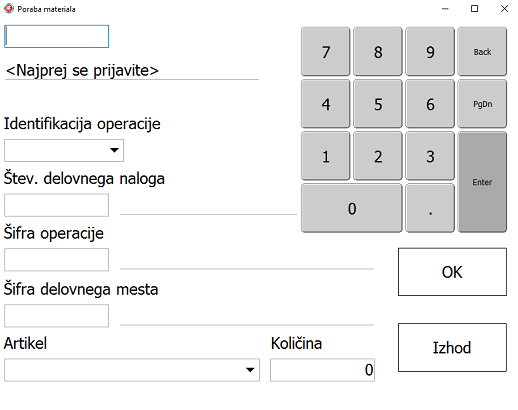Screen dimensions: 518x410
Task: Click the Artikel dropdown arrow
Action: point(250,370)
